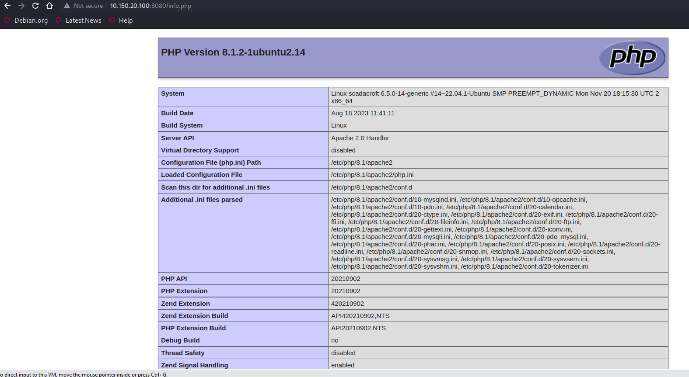Select the Zend Signal Handling label
The width and height of the screenshot is (689, 377).
click(x=195, y=365)
